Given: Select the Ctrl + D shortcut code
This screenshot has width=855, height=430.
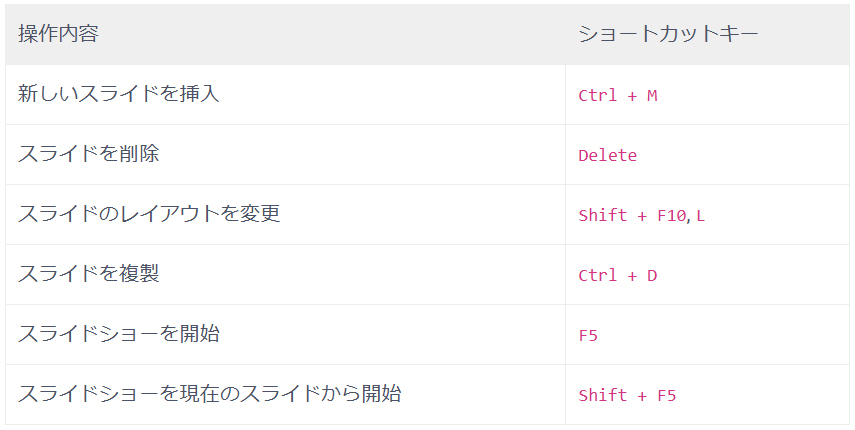Looking at the screenshot, I should tap(618, 276).
